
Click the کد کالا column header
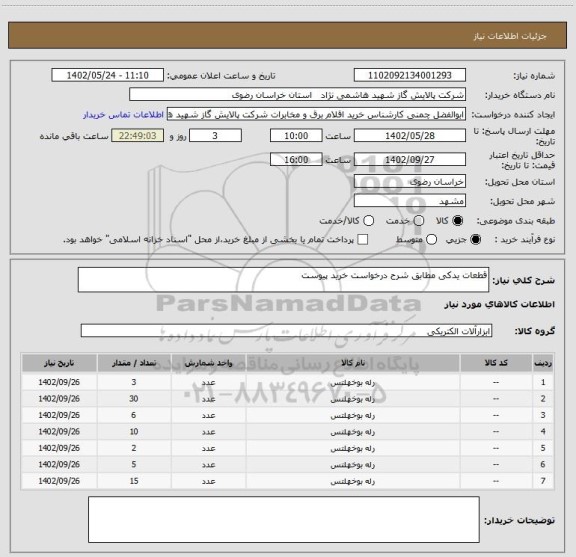496,363
